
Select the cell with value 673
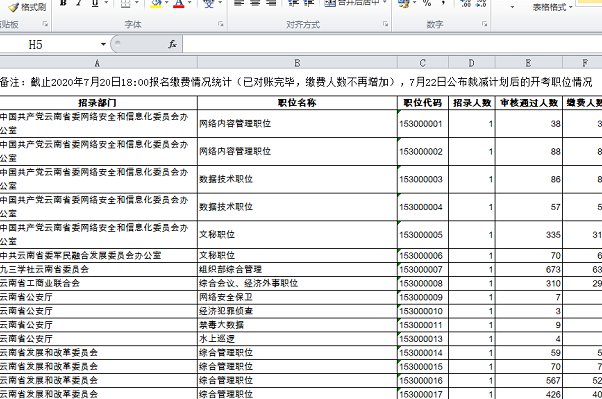[x=529, y=269]
